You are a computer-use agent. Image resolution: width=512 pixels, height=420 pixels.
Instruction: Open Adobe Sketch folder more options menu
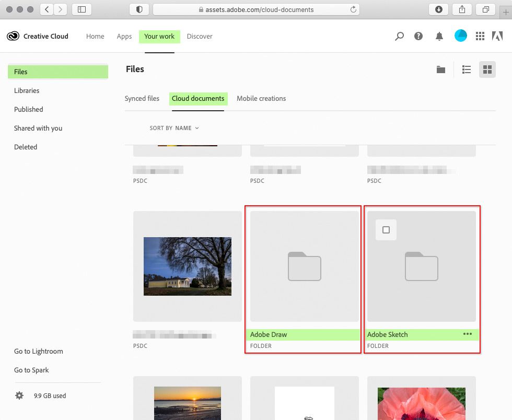click(467, 334)
